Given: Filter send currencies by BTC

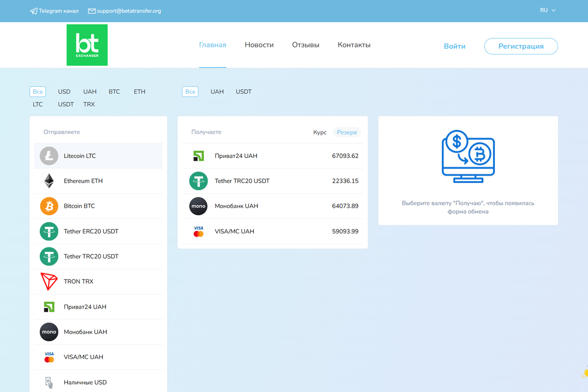Looking at the screenshot, I should point(114,92).
